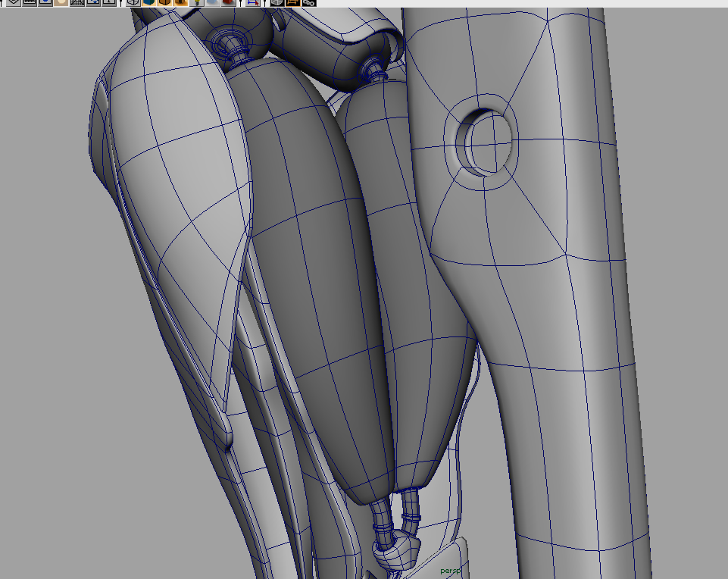Toggle viewport shadows pale blue cube icon
The height and width of the screenshot is (579, 728).
(213, 2)
